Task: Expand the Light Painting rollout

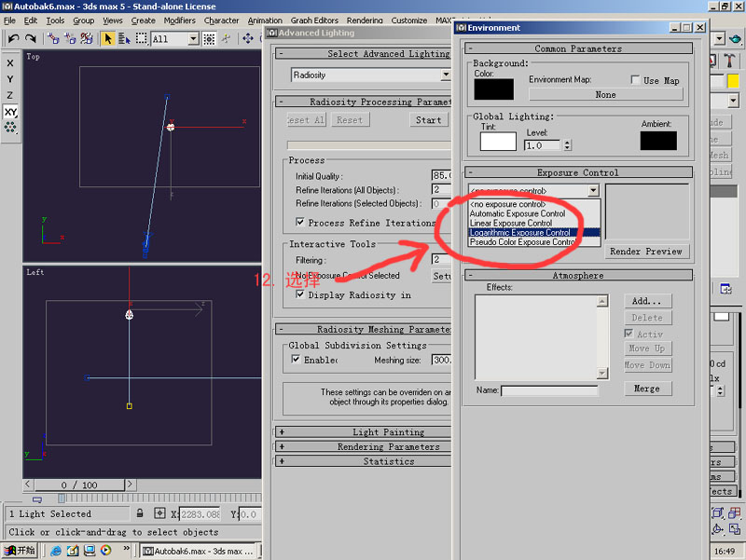Action: coord(364,431)
